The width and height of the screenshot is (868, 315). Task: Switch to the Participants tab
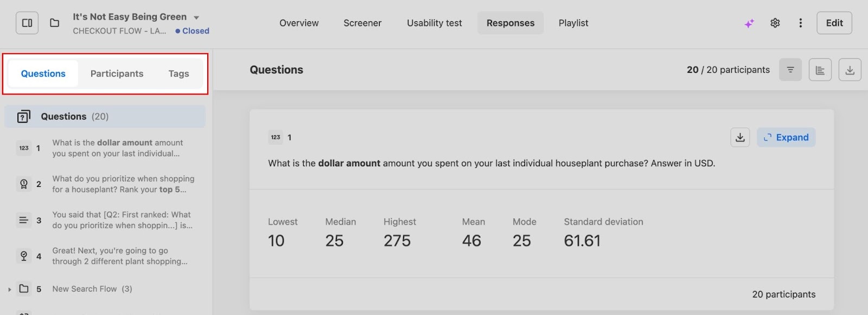click(117, 73)
